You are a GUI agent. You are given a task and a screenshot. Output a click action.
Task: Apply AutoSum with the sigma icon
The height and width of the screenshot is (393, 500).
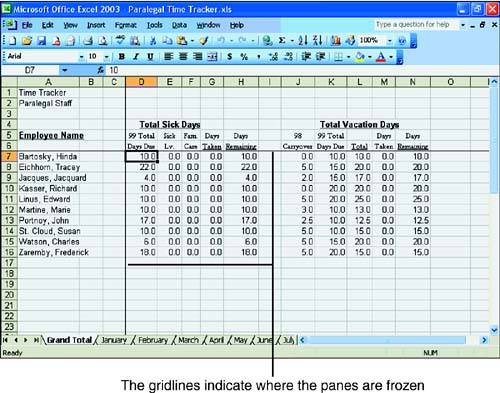coord(282,41)
